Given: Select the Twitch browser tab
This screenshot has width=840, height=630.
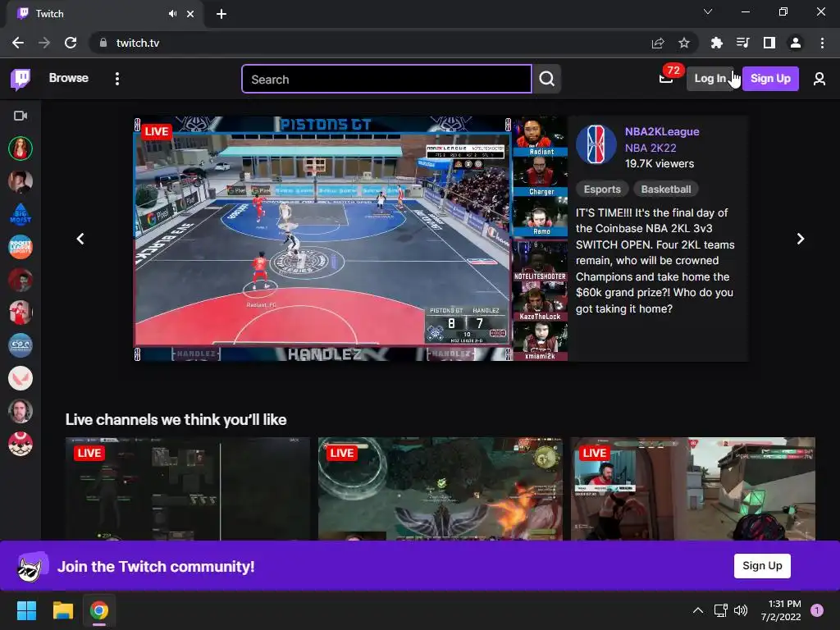Looking at the screenshot, I should tap(105, 15).
